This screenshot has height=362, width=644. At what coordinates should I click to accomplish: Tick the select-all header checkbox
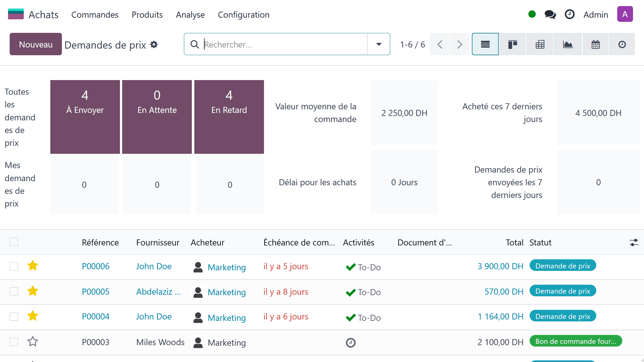(x=14, y=242)
